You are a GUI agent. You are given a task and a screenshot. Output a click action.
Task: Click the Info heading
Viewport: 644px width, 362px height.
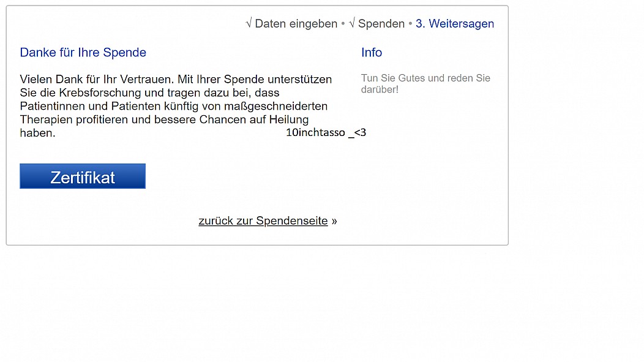pyautogui.click(x=372, y=53)
